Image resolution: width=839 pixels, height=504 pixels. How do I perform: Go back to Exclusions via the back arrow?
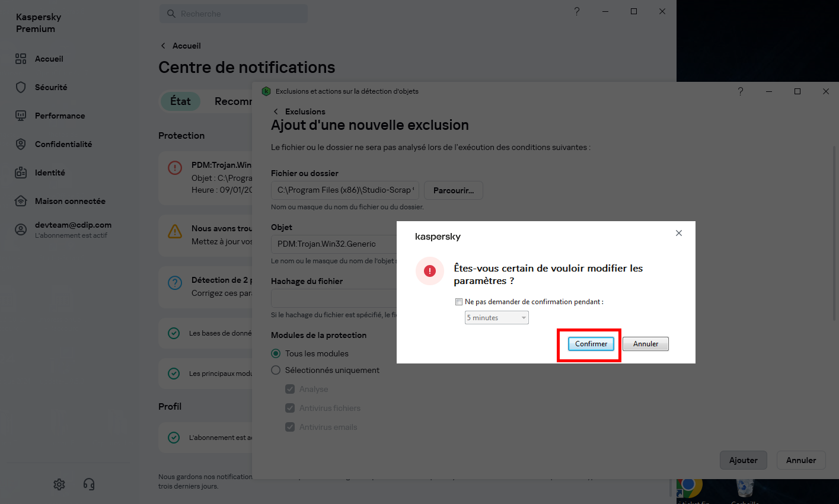click(276, 111)
